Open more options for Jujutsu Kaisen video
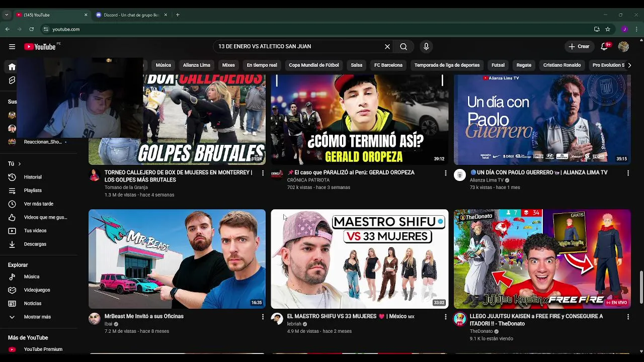The width and height of the screenshot is (644, 362). point(628,317)
